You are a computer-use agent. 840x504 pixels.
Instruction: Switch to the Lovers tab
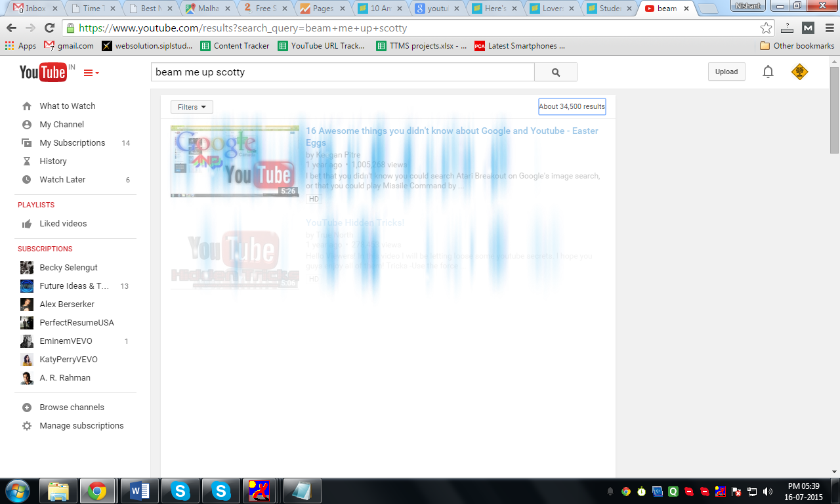click(552, 9)
